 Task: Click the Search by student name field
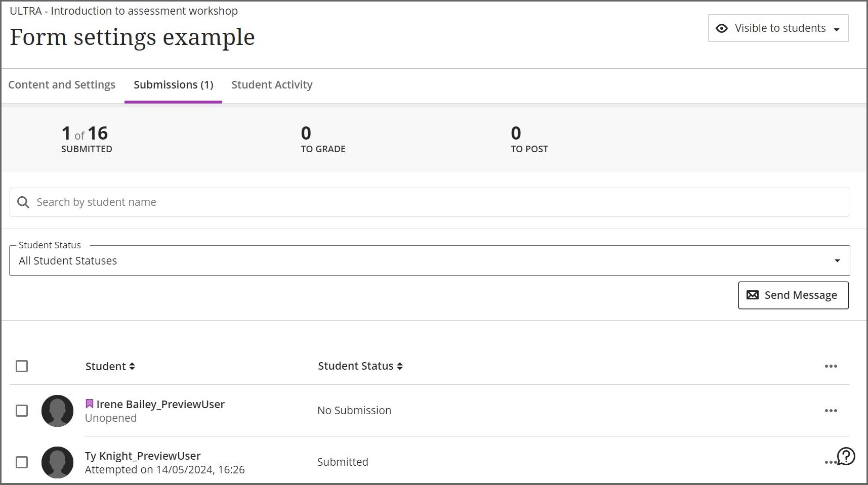click(202, 202)
